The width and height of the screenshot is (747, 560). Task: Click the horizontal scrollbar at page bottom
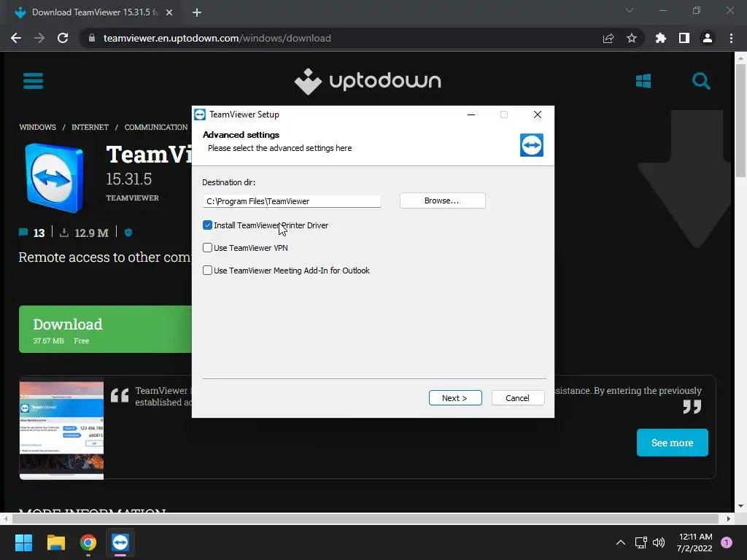tap(367, 518)
